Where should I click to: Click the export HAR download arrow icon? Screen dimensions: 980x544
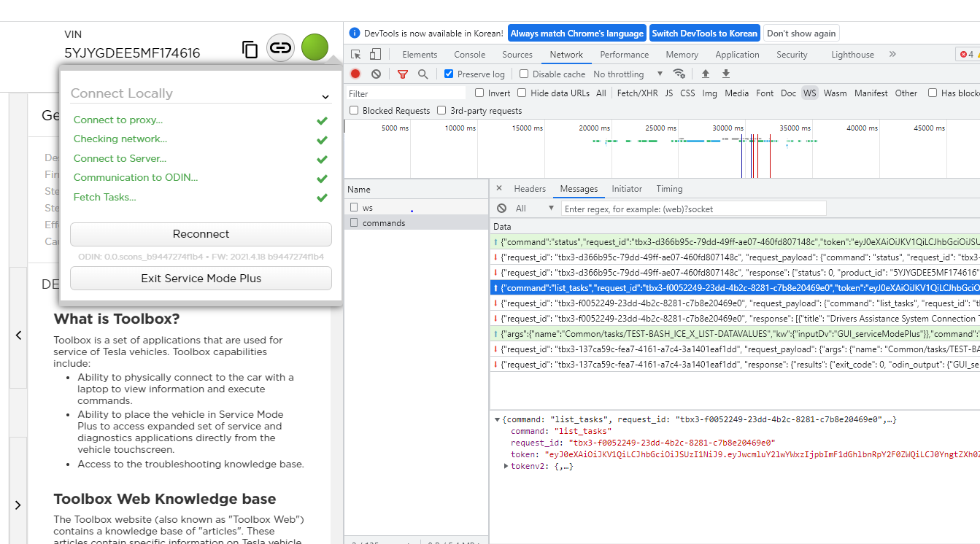(x=726, y=74)
